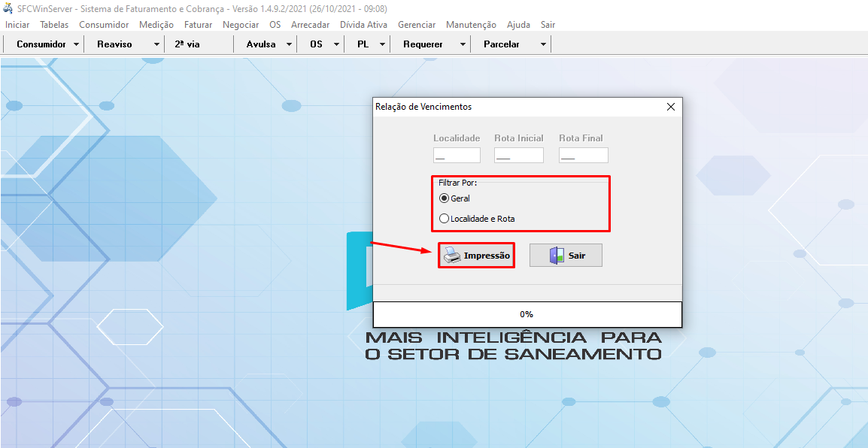
Task: Open the Reaviso dropdown arrow
Action: (156, 44)
